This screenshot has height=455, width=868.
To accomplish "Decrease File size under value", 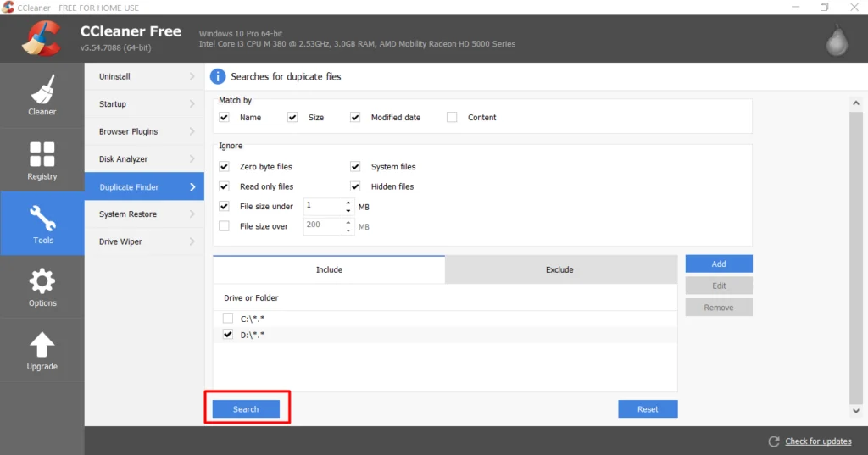I will click(348, 211).
